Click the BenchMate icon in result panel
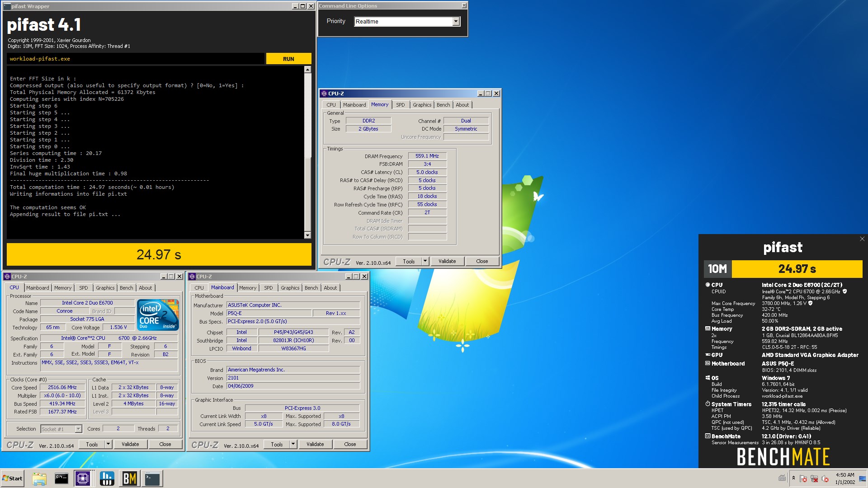The height and width of the screenshot is (488, 868). tap(708, 436)
